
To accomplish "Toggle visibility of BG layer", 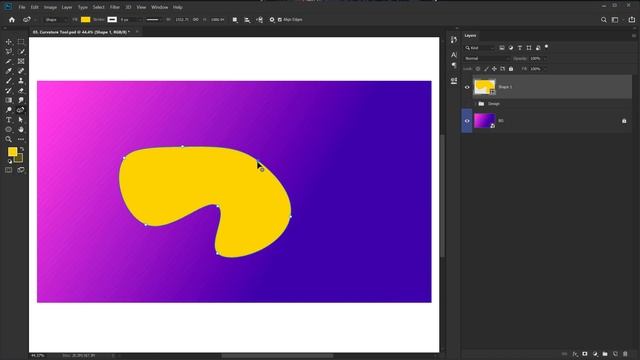I will (x=467, y=121).
